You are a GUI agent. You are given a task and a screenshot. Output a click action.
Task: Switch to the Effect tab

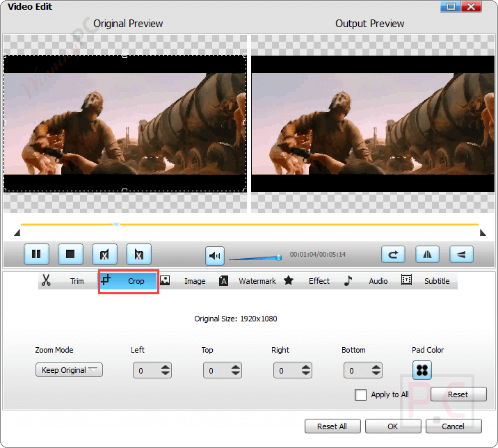tap(307, 281)
